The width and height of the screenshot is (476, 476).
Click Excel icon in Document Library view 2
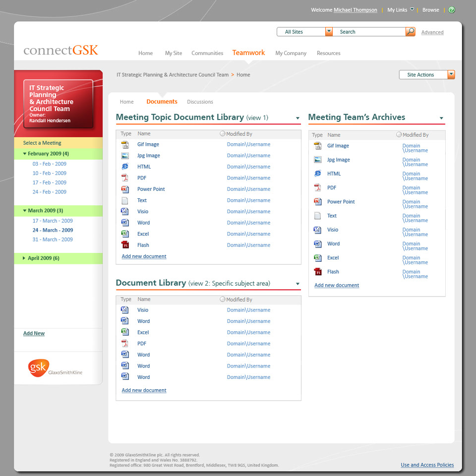point(125,332)
